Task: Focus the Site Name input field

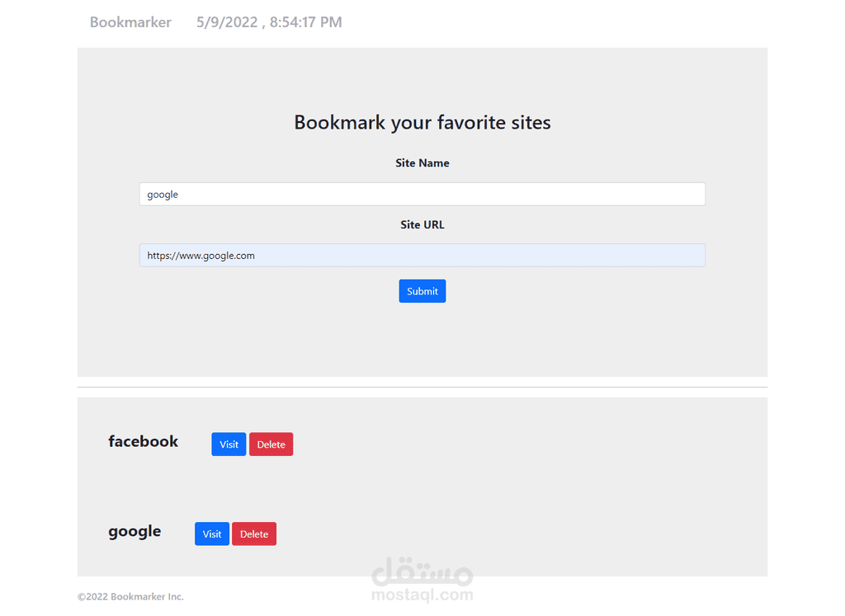Action: click(x=422, y=195)
